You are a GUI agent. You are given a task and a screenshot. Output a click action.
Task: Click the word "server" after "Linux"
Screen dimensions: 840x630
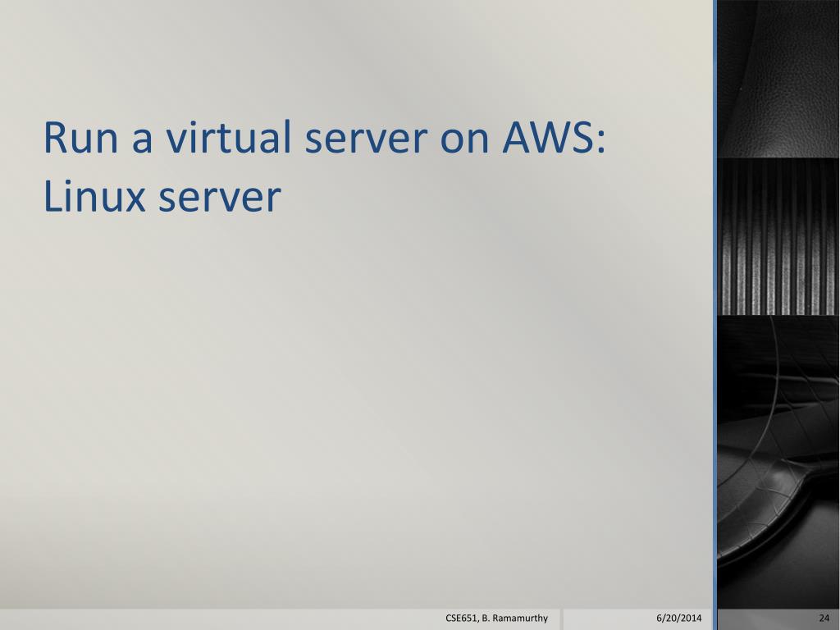[x=219, y=196]
